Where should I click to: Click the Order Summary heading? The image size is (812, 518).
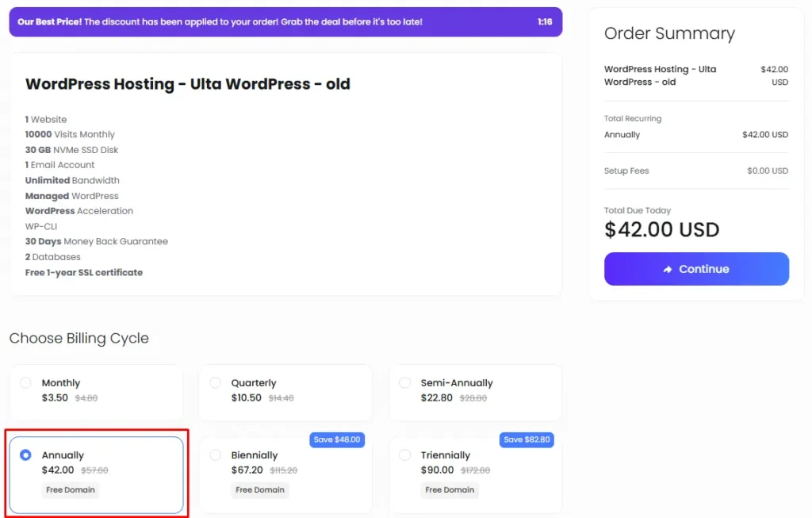pos(669,33)
